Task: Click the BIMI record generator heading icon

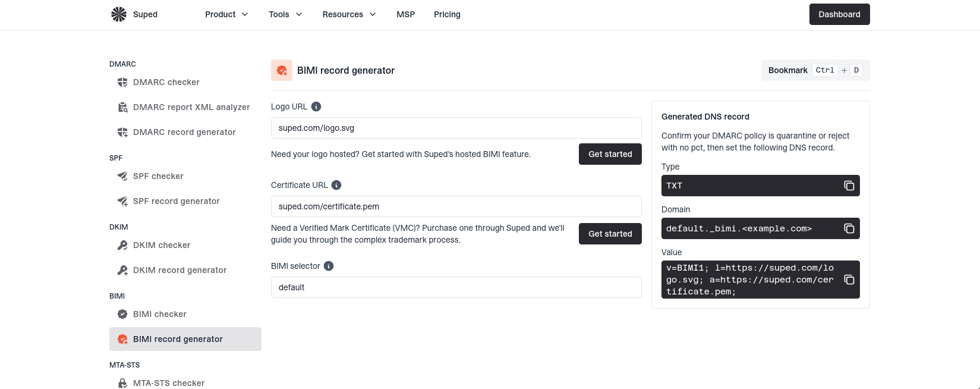Action: click(282, 70)
